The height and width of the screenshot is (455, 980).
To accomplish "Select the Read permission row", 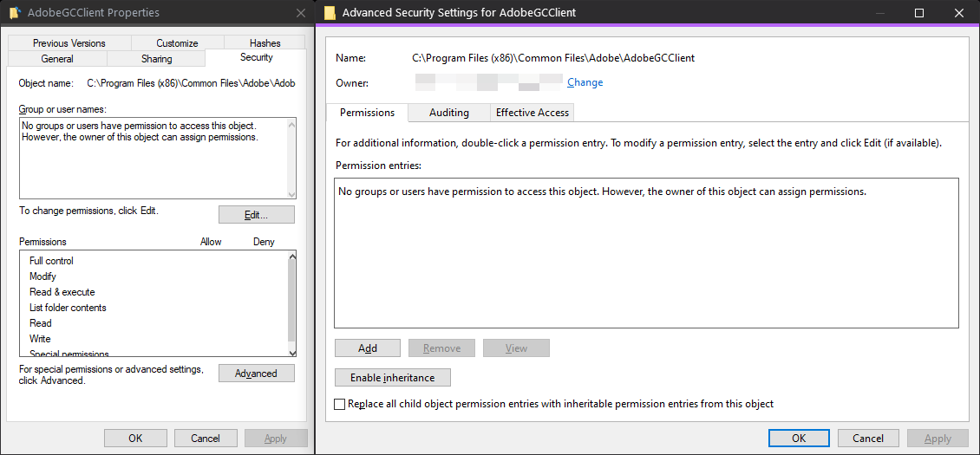I will [x=154, y=323].
